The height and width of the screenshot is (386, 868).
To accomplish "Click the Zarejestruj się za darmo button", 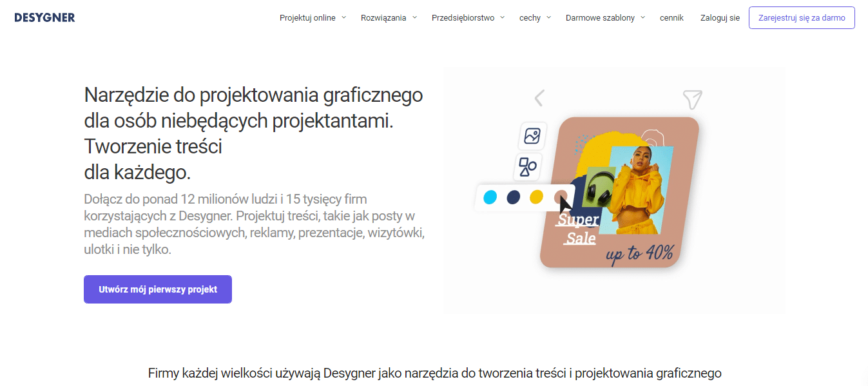I will click(x=802, y=18).
